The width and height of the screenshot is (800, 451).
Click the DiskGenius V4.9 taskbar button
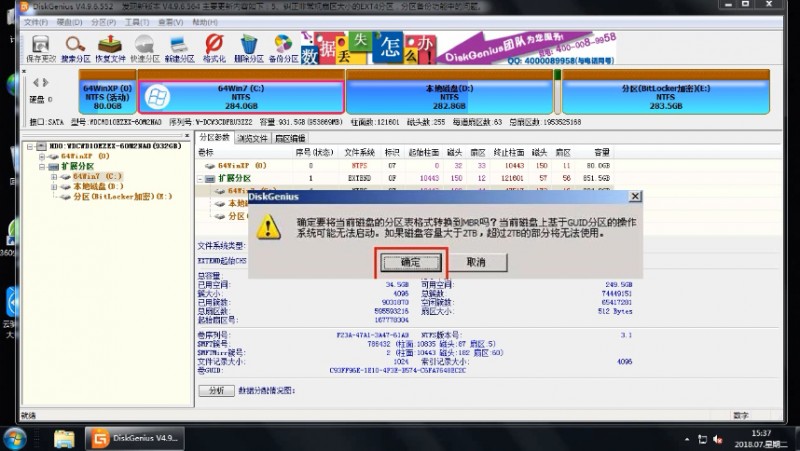[135, 438]
